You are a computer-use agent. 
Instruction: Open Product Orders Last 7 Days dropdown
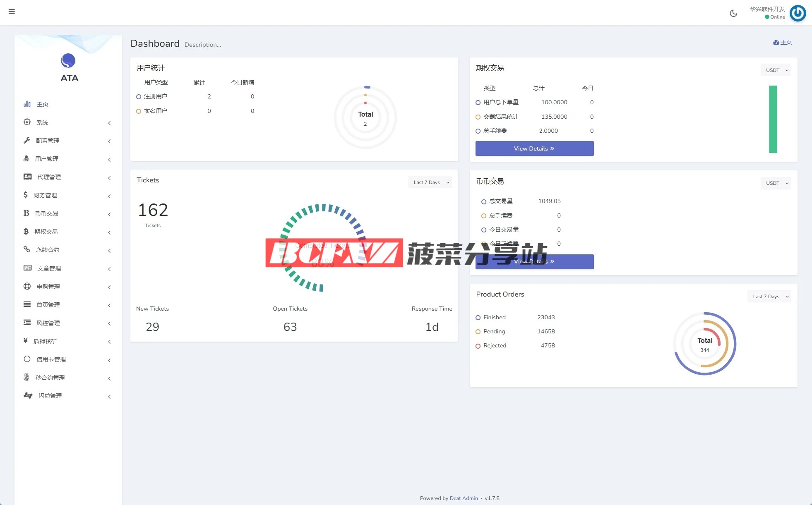click(769, 297)
